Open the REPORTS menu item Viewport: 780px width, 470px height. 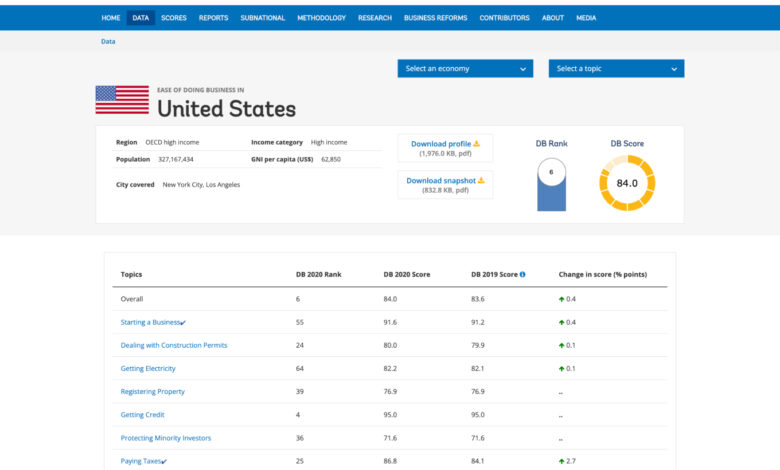213,18
